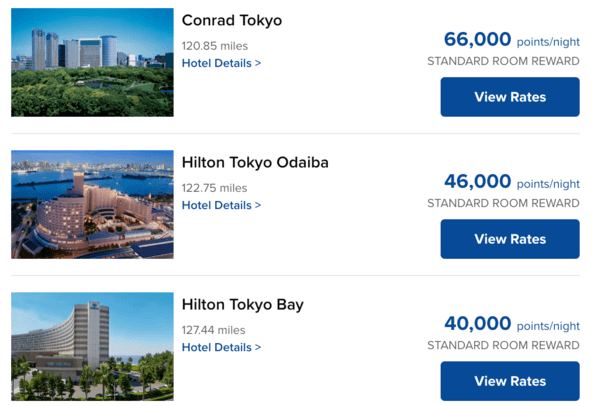
Task: View Rates for Hilton Tokyo Odaiba
Action: (x=510, y=239)
